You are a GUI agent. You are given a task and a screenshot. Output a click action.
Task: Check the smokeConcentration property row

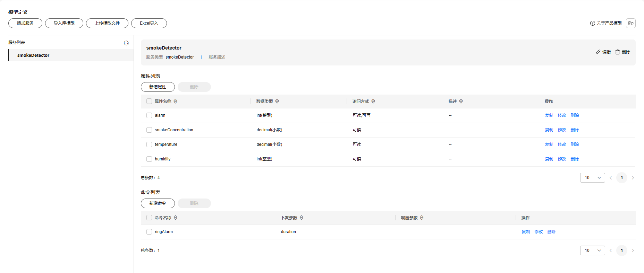point(149,130)
